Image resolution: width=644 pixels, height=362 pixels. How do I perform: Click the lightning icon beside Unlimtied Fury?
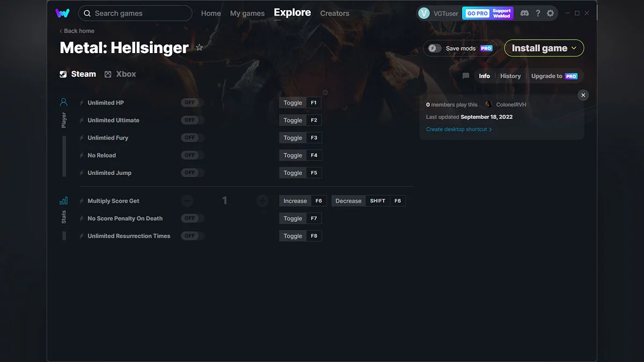click(x=82, y=138)
